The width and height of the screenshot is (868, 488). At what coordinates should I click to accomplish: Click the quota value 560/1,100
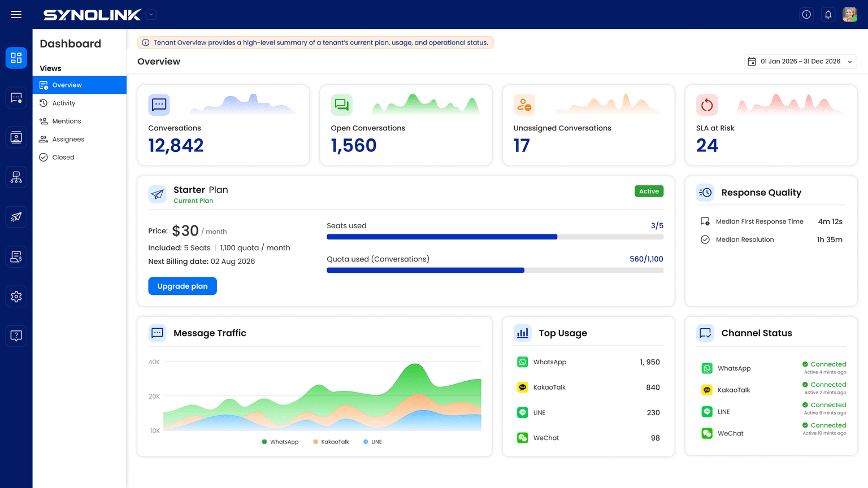tap(646, 259)
